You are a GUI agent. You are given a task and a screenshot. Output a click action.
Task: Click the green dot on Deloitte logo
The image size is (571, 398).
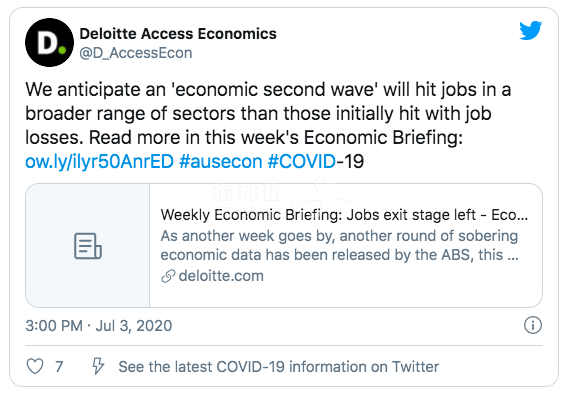tap(62, 50)
